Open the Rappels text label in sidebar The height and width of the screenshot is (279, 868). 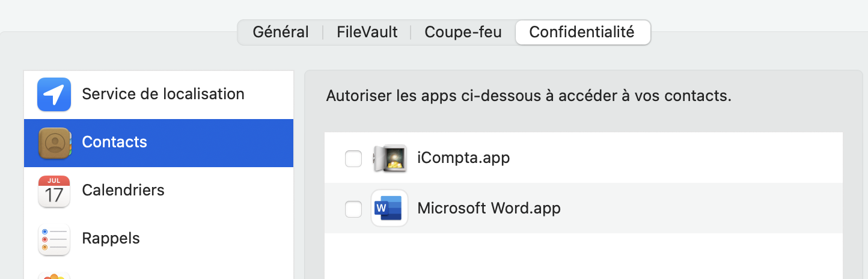[x=111, y=239]
